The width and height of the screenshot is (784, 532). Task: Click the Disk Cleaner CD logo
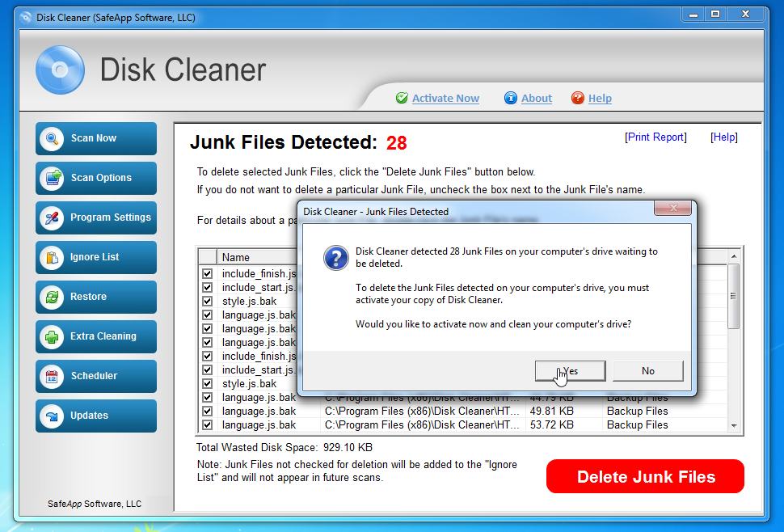point(60,70)
